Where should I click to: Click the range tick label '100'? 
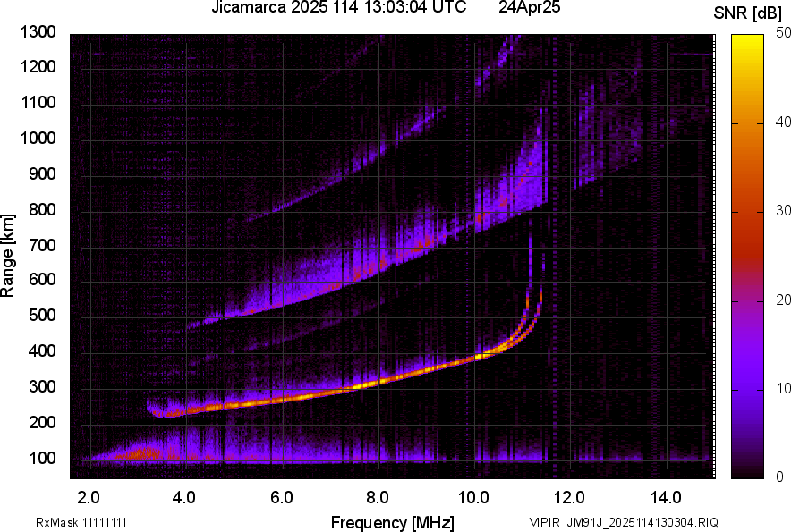click(x=42, y=458)
